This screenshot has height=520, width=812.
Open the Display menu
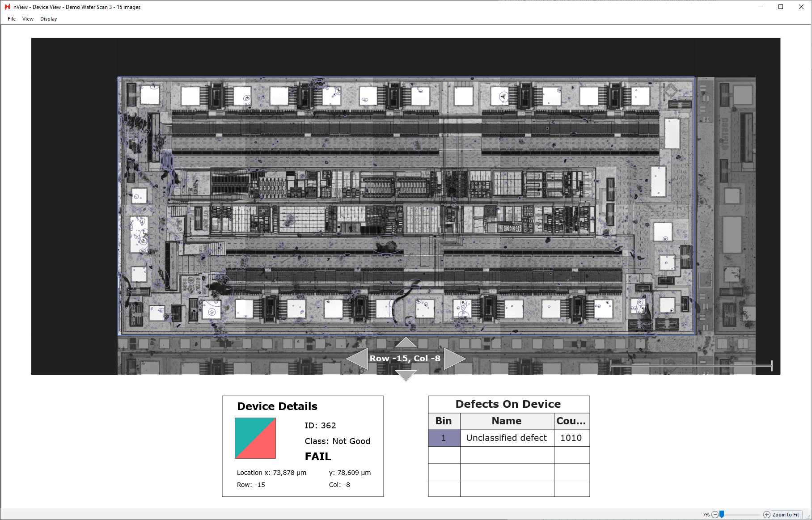coord(48,19)
